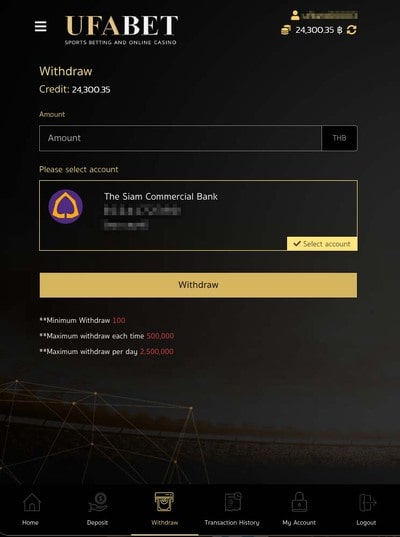Go to Home via house icon
Viewport: 400px width, 537px height.
coord(32,502)
